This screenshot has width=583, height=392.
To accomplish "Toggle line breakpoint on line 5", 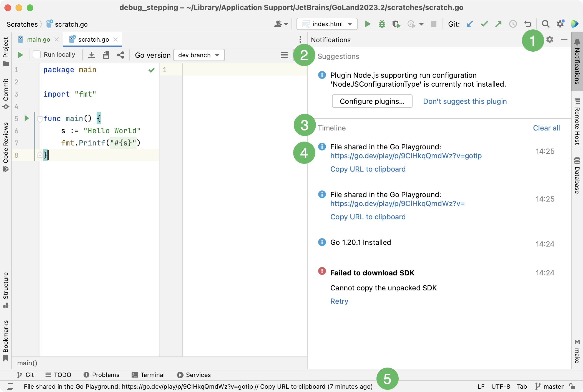I will click(x=16, y=118).
